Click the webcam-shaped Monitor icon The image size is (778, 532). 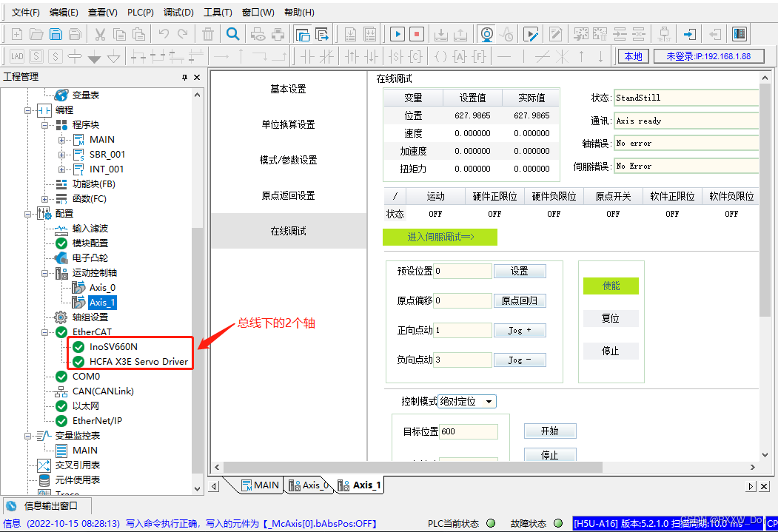click(487, 34)
